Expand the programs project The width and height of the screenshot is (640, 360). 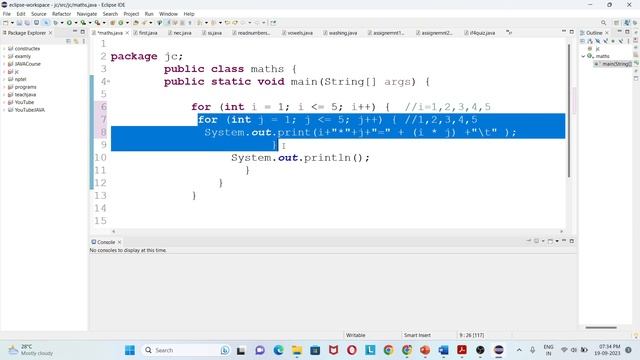click(4, 87)
